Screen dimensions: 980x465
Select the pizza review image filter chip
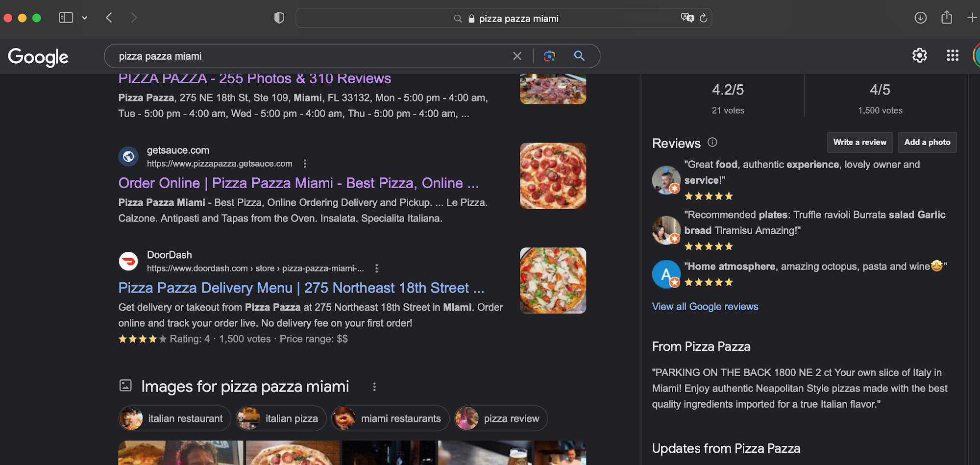[501, 418]
